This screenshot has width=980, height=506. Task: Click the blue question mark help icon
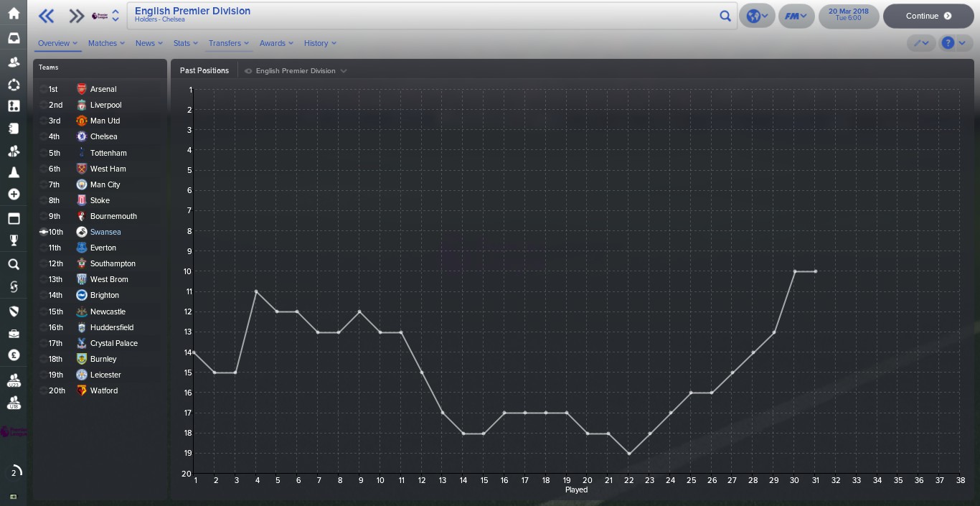click(x=948, y=43)
